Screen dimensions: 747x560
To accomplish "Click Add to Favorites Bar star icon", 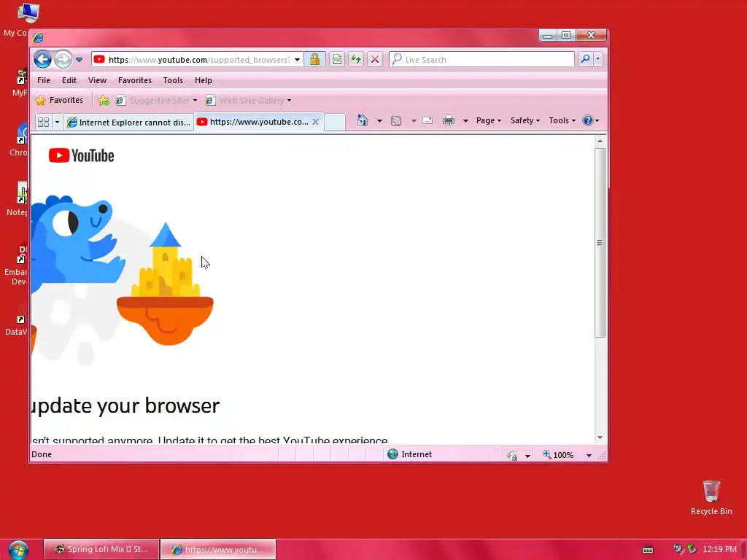I will pyautogui.click(x=104, y=101).
